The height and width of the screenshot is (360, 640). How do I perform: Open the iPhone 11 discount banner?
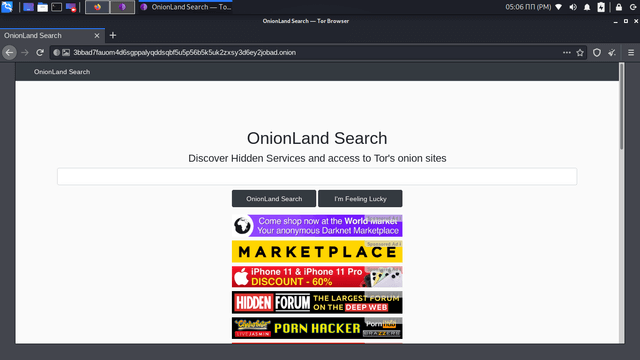tap(317, 277)
